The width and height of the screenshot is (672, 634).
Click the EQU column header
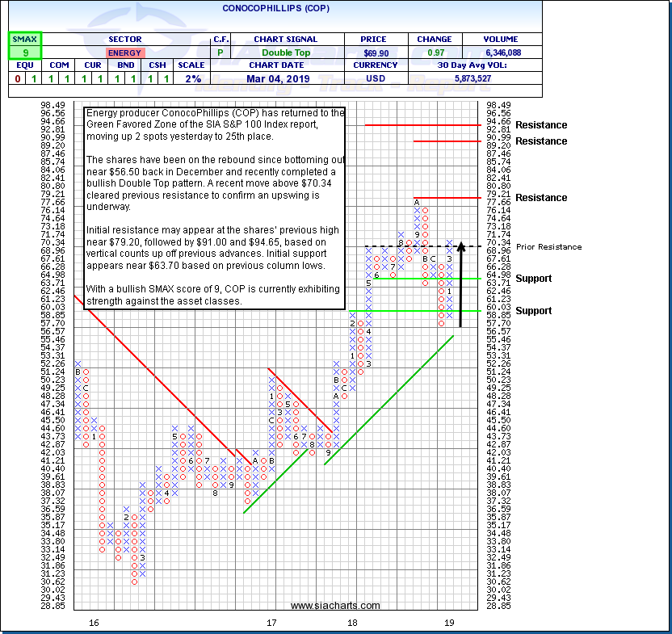click(x=25, y=65)
